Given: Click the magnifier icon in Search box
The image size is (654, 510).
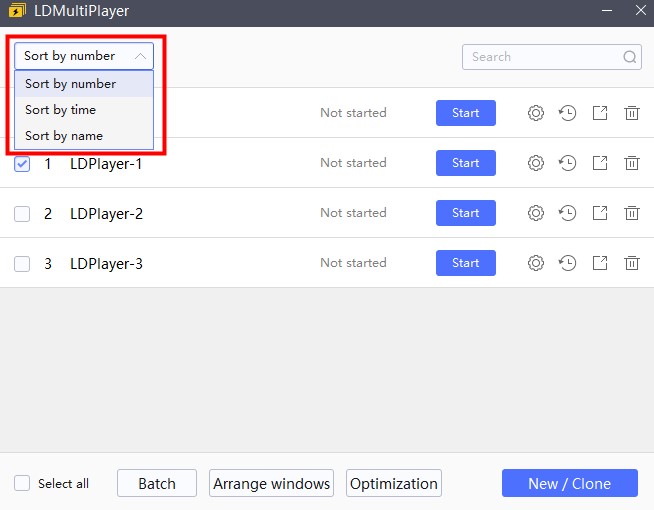Looking at the screenshot, I should click(x=629, y=57).
